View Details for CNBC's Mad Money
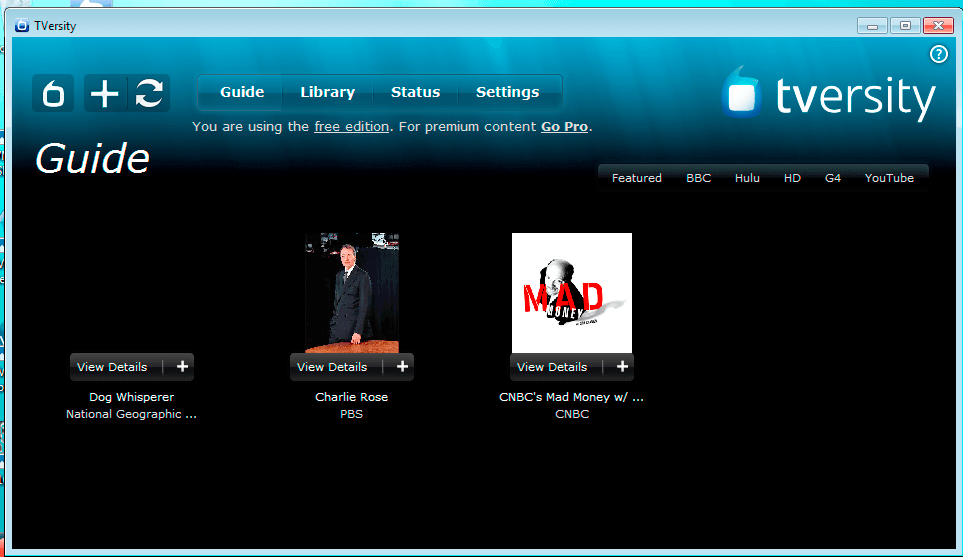963x557 pixels. 552,367
